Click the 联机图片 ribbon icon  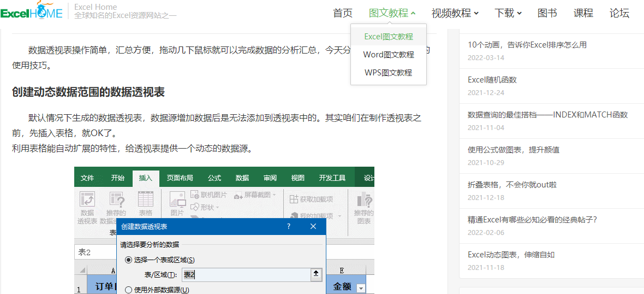(208, 195)
